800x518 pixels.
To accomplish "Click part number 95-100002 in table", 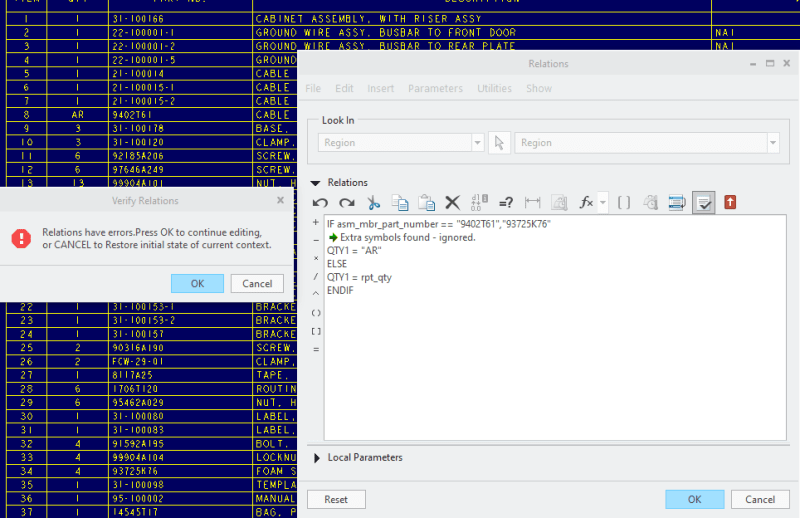I will pyautogui.click(x=138, y=499).
